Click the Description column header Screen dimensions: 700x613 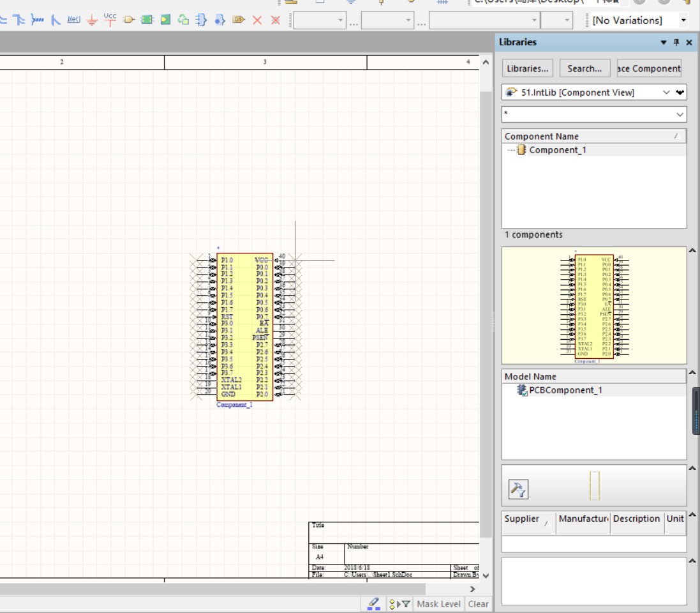[x=637, y=523]
